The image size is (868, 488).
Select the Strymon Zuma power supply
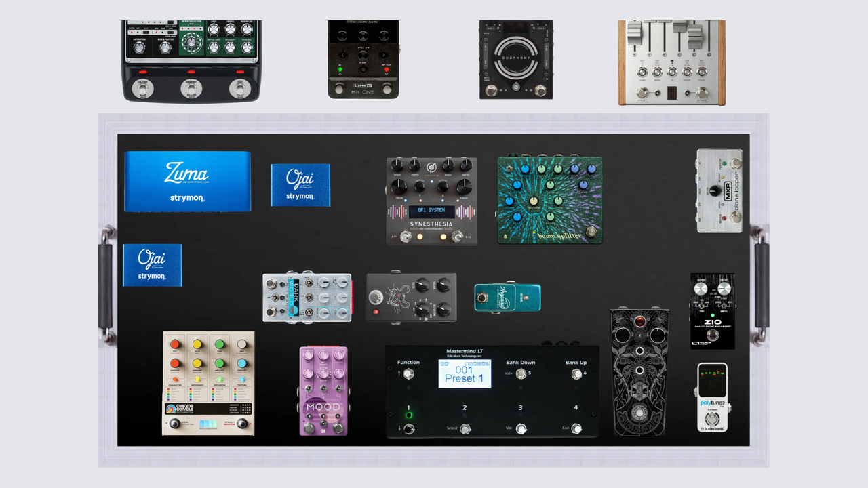coord(187,182)
